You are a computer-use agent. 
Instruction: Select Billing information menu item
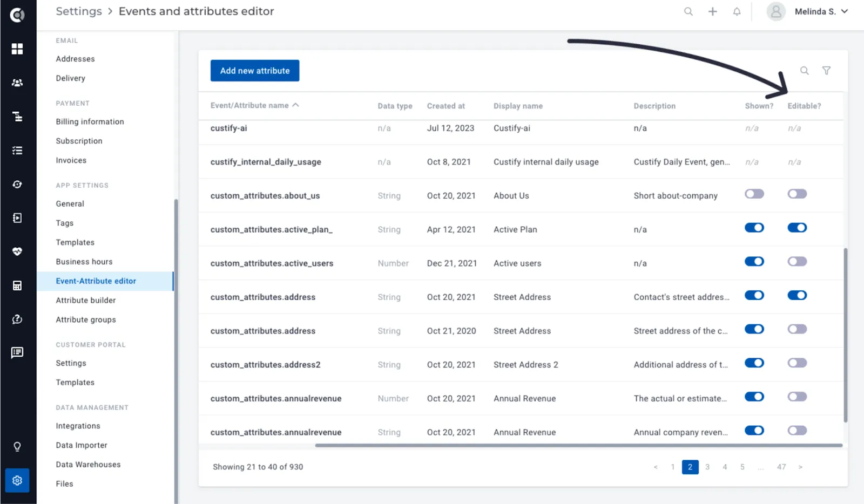pos(90,122)
